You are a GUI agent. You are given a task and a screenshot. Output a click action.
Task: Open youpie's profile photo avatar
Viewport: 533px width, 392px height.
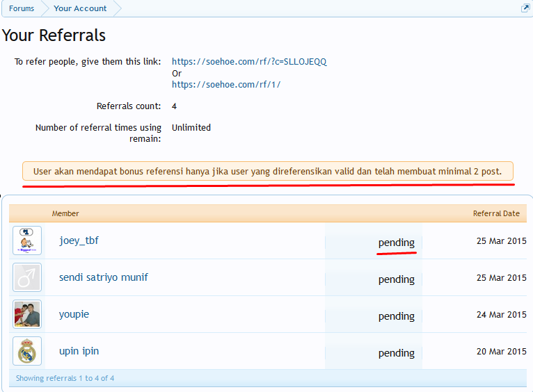[27, 314]
